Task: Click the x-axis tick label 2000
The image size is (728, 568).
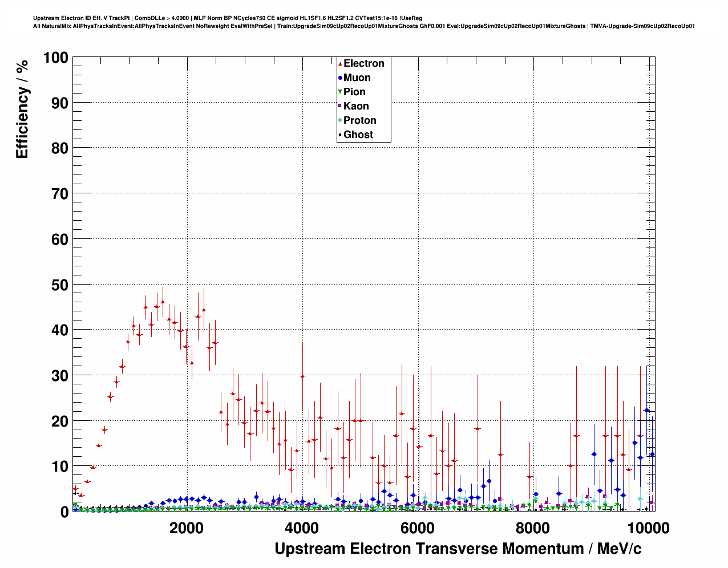Action: point(187,528)
